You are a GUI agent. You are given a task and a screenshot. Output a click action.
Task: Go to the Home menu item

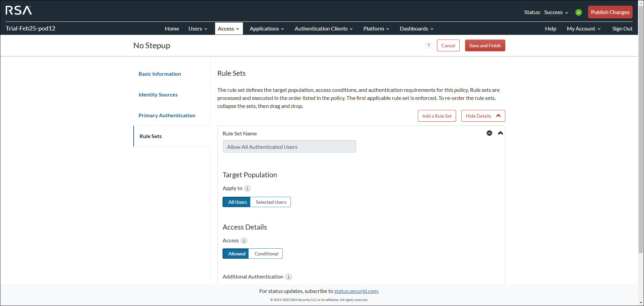(x=172, y=29)
